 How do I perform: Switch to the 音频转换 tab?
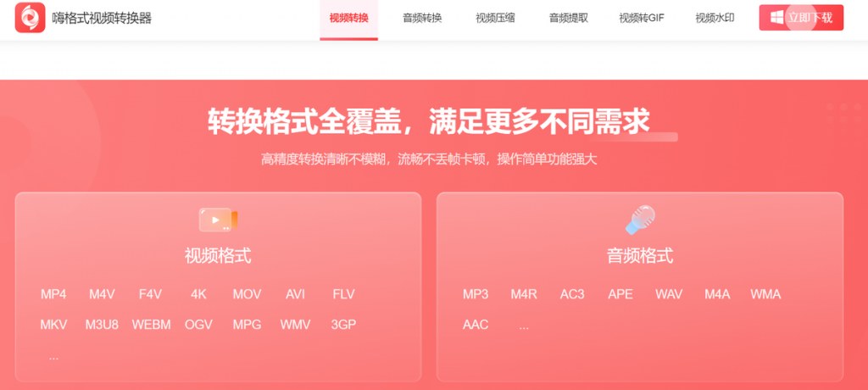[422, 19]
